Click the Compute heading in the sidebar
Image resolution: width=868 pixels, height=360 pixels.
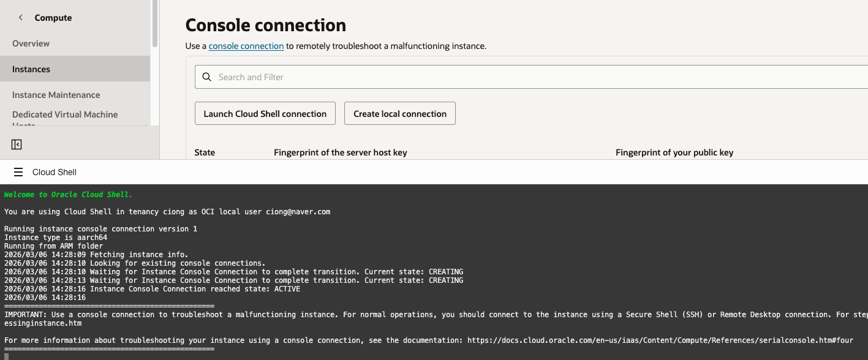click(53, 18)
